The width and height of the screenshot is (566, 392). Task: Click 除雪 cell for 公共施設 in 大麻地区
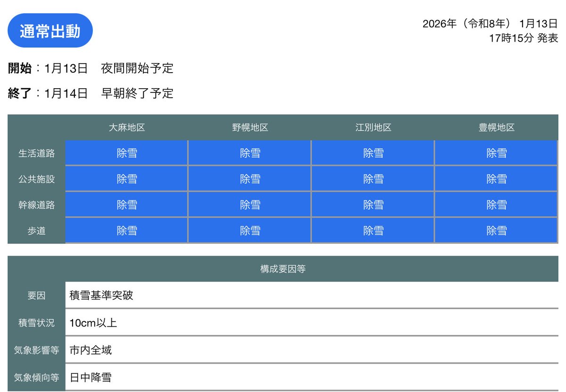(x=126, y=179)
